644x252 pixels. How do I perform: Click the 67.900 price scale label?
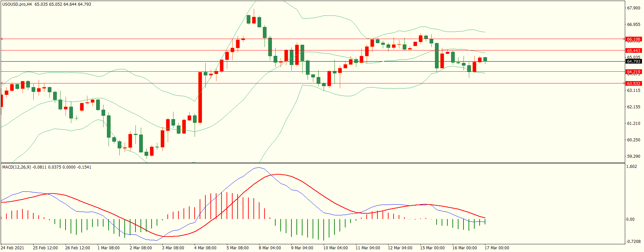tap(634, 8)
